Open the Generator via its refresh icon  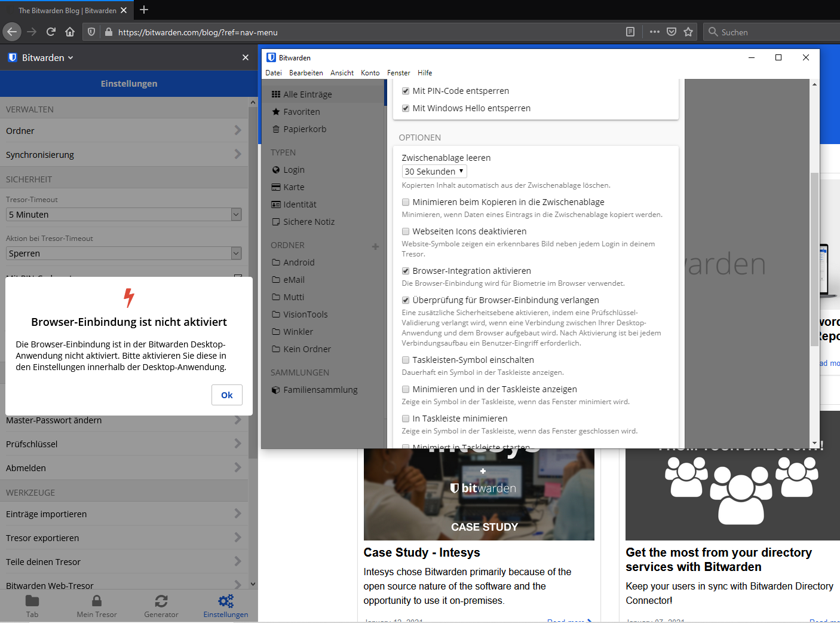[161, 601]
